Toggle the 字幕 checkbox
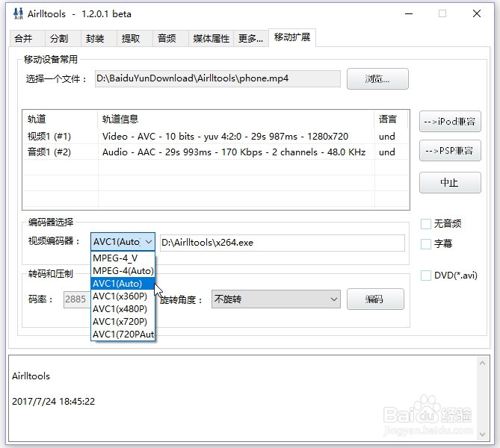Viewport: 500px width, 448px height. click(x=426, y=244)
